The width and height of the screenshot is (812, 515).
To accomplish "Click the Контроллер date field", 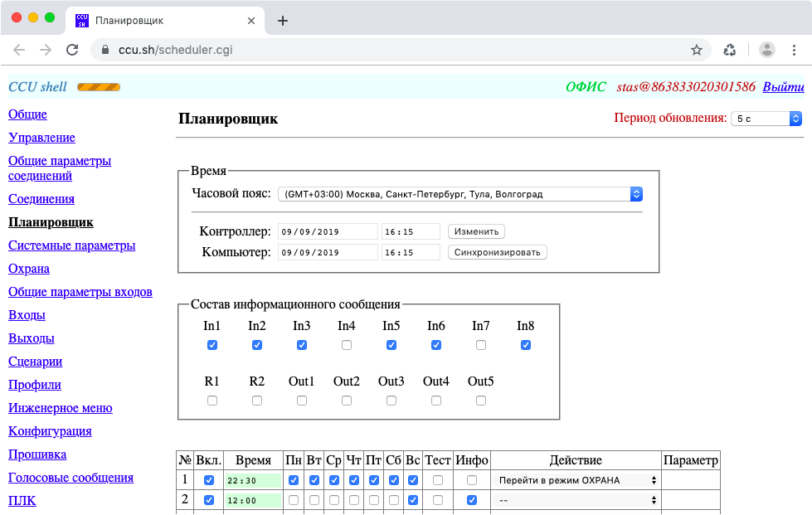I will click(328, 231).
